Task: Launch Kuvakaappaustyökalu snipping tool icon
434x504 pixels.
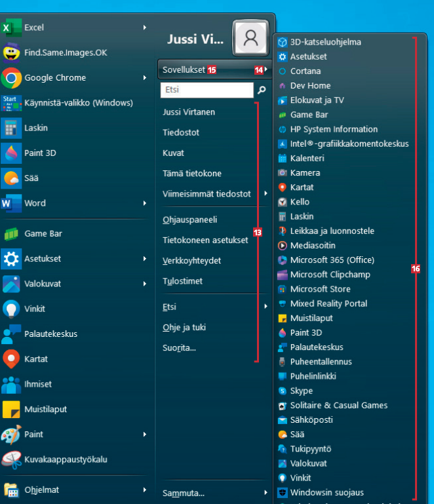Action: tap(11, 459)
